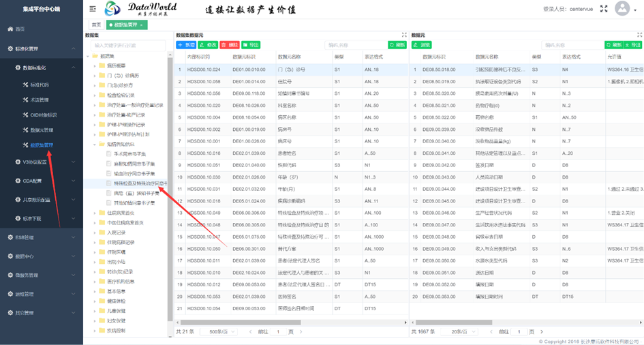The height and width of the screenshot is (345, 644).
Task: Expand the 微服务管理 menu
Action: pyautogui.click(x=41, y=275)
